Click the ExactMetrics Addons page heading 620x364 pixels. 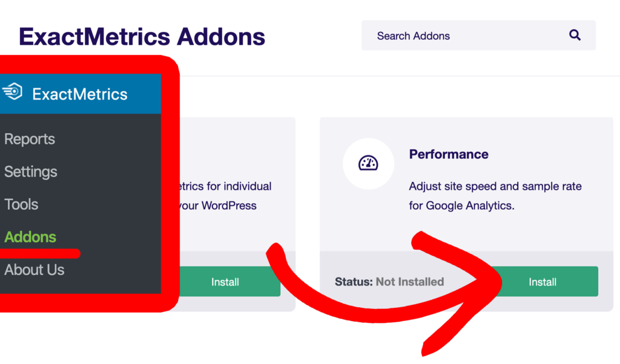tap(141, 36)
